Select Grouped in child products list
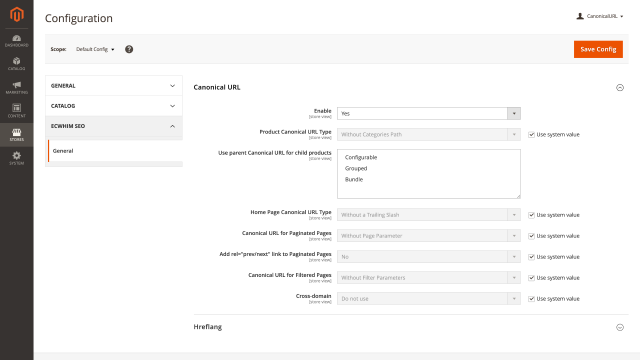 point(356,168)
